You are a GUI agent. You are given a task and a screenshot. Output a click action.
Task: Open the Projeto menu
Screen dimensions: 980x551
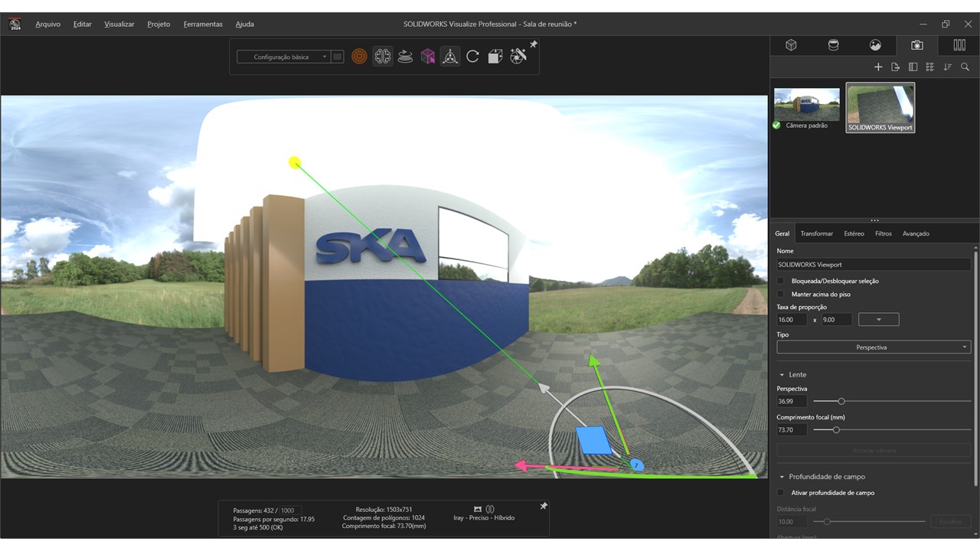coord(158,24)
